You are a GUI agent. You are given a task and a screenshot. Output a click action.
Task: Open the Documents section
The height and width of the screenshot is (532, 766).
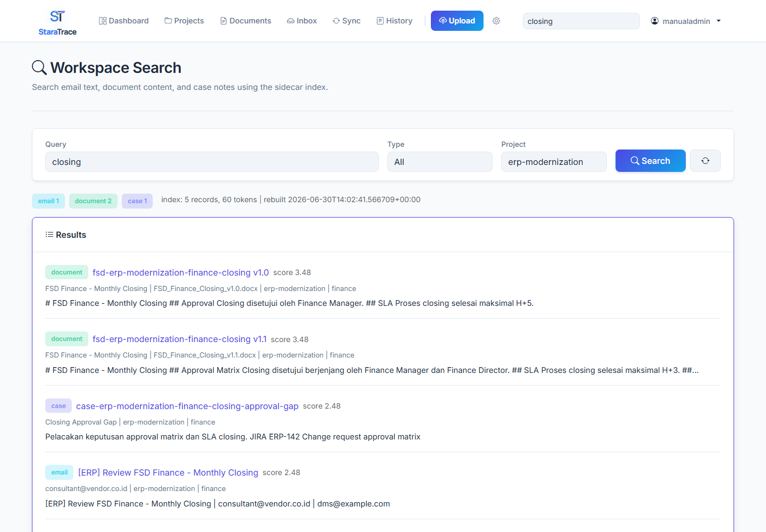[245, 21]
